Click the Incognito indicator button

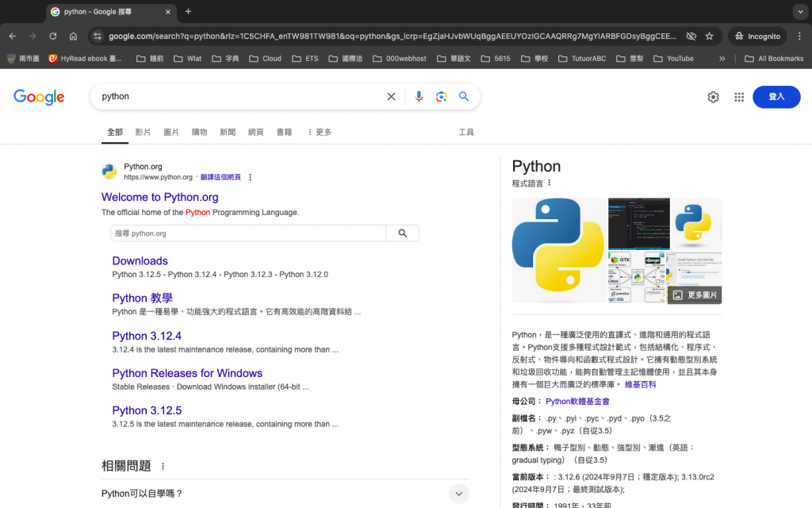pos(757,37)
